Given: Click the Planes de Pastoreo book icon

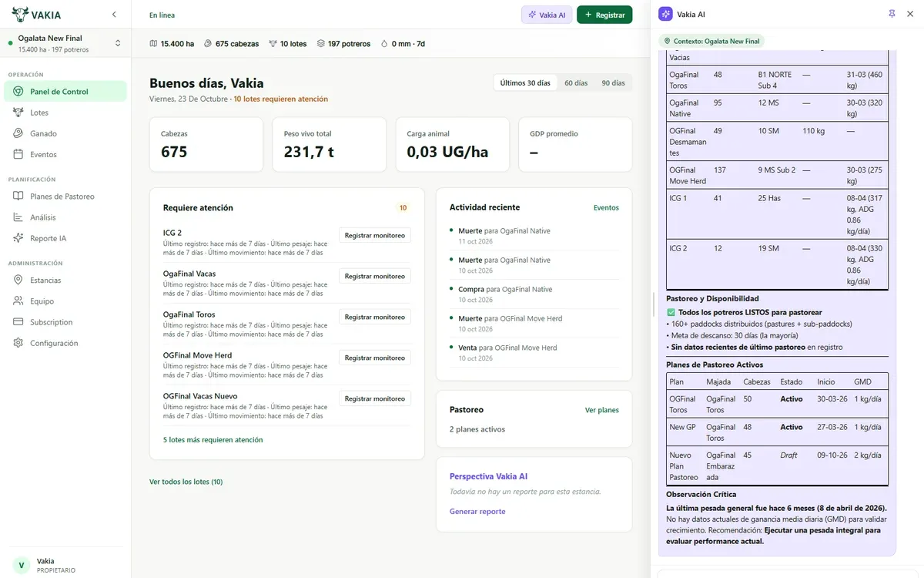Looking at the screenshot, I should 18,197.
